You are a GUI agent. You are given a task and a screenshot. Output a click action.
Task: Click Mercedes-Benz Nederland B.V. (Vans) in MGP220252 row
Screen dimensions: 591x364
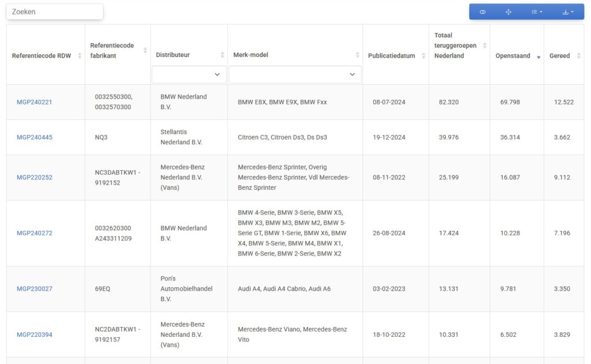point(182,178)
